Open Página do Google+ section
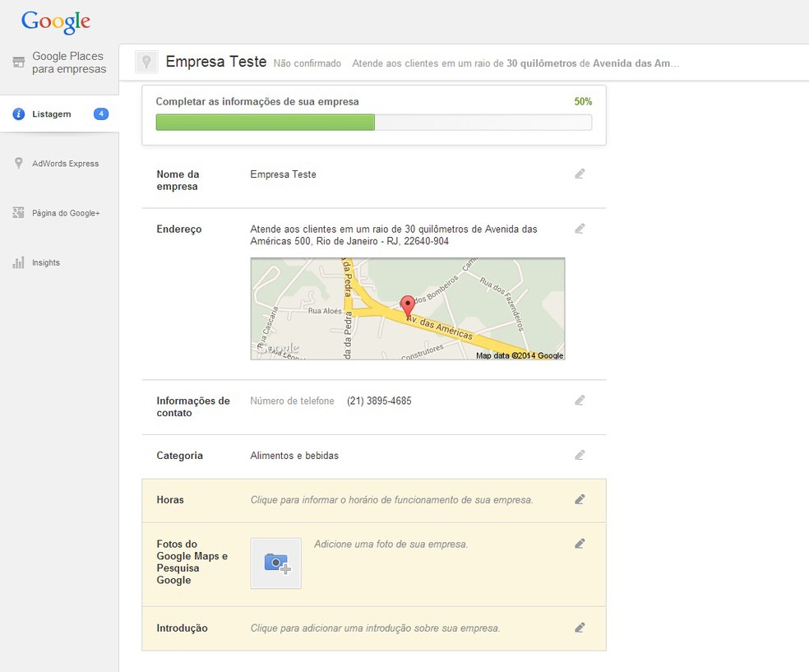Image resolution: width=809 pixels, height=672 pixels. pyautogui.click(x=66, y=213)
